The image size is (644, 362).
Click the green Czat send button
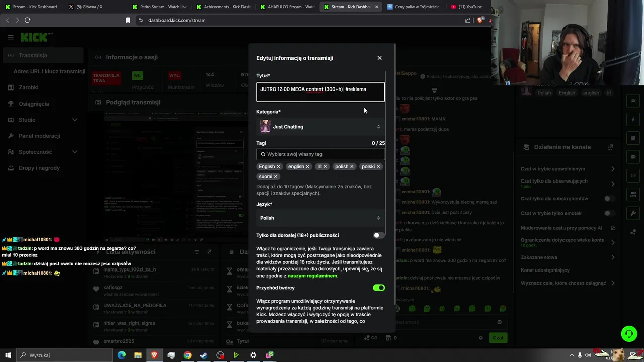[x=498, y=338]
